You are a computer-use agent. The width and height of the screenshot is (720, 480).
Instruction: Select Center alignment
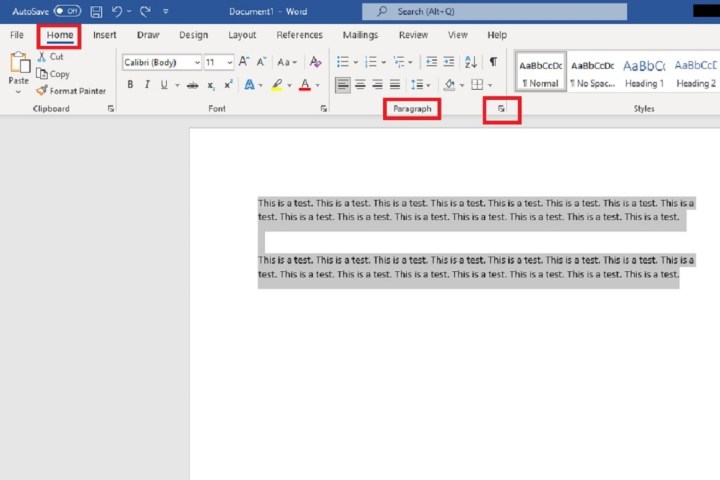click(360, 85)
